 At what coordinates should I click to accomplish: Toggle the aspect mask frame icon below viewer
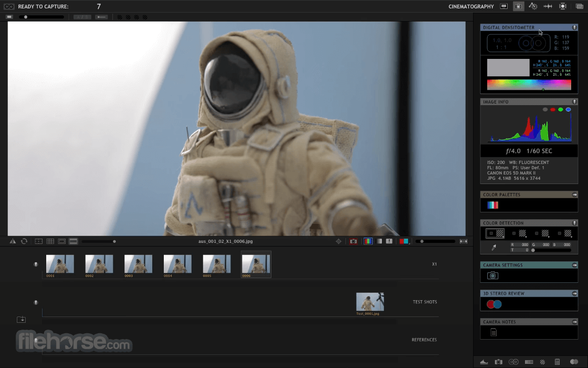tap(62, 241)
